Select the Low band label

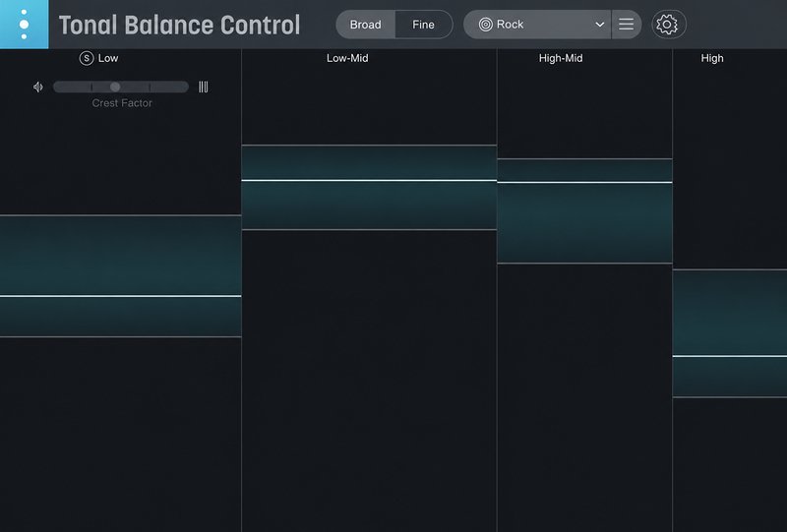coord(108,58)
